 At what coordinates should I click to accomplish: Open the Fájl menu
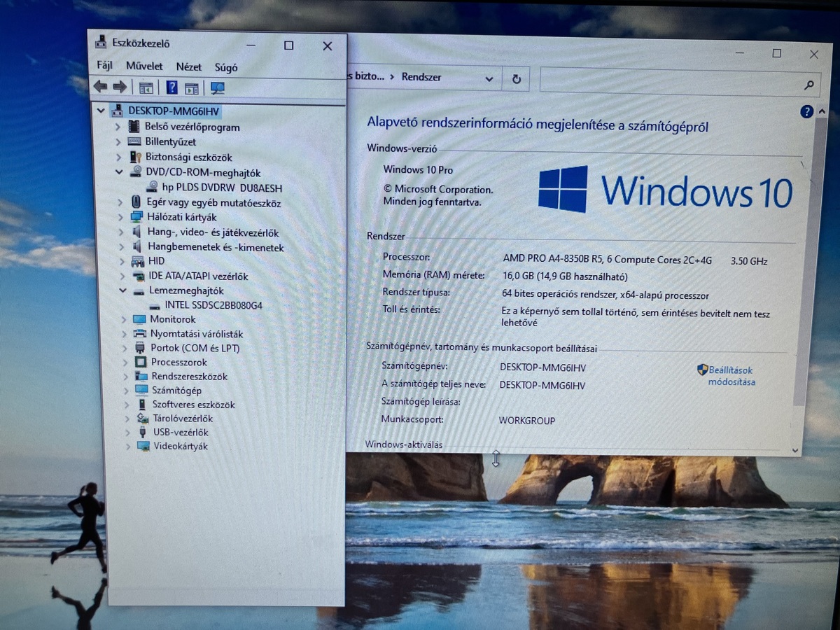104,66
